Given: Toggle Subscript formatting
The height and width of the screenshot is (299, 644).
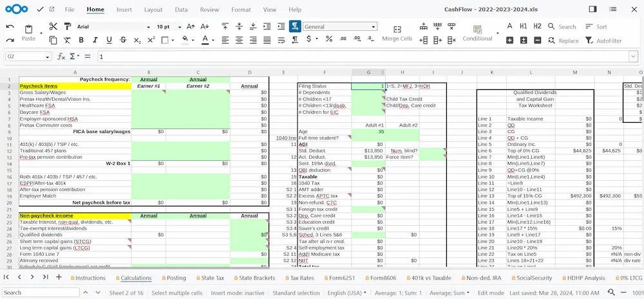Looking at the screenshot, I should [137, 41].
